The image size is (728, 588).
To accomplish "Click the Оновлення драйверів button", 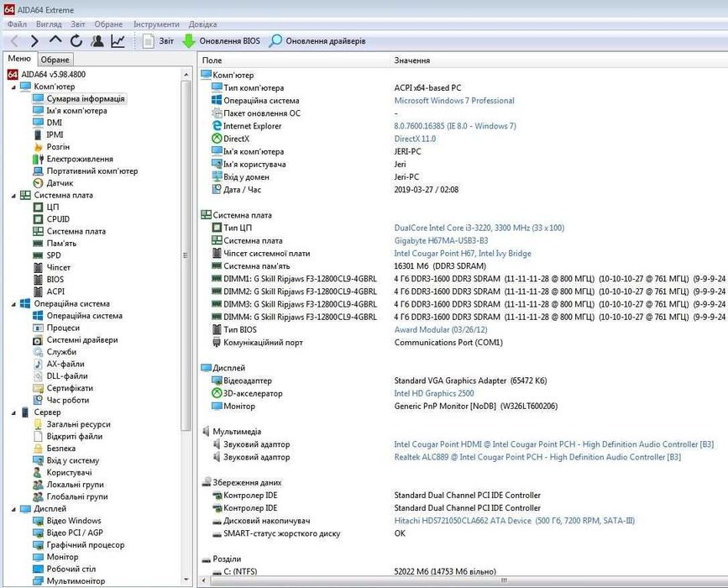I will click(x=317, y=41).
